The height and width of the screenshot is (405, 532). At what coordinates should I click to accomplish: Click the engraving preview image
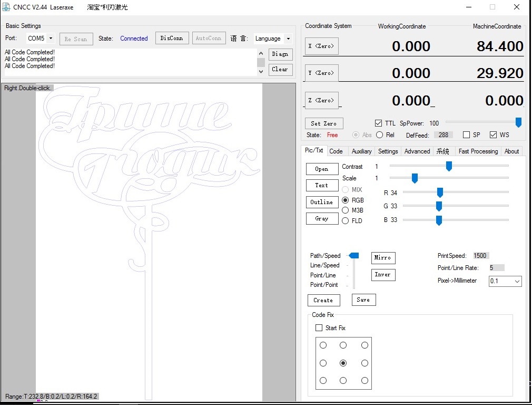click(149, 242)
